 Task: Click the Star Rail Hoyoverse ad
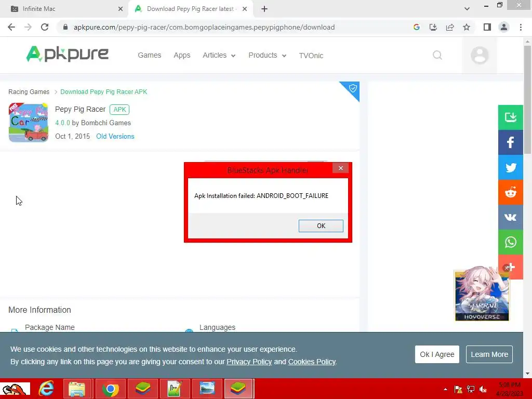click(x=482, y=295)
